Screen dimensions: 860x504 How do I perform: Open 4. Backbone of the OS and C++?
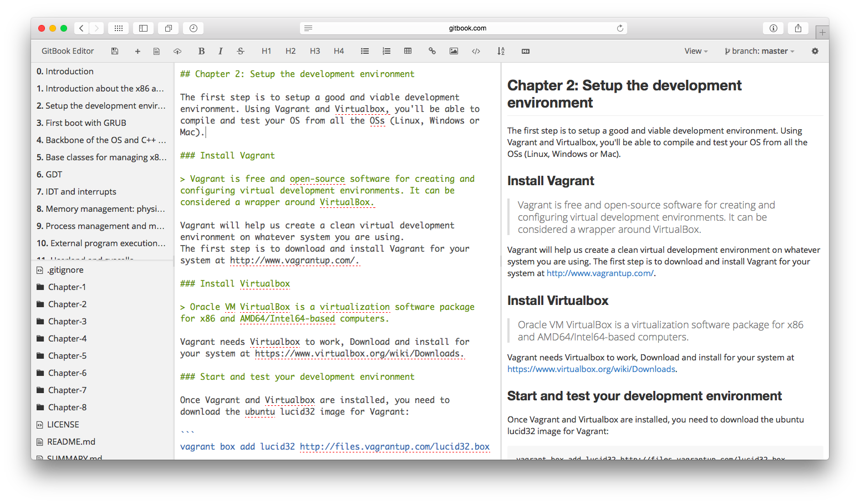coord(103,140)
